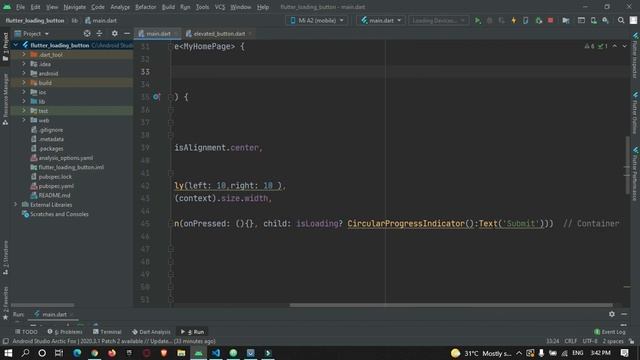Screen dimensions: 640x360
Task: Open the VCS menu
Action: pyautogui.click(x=220, y=7)
